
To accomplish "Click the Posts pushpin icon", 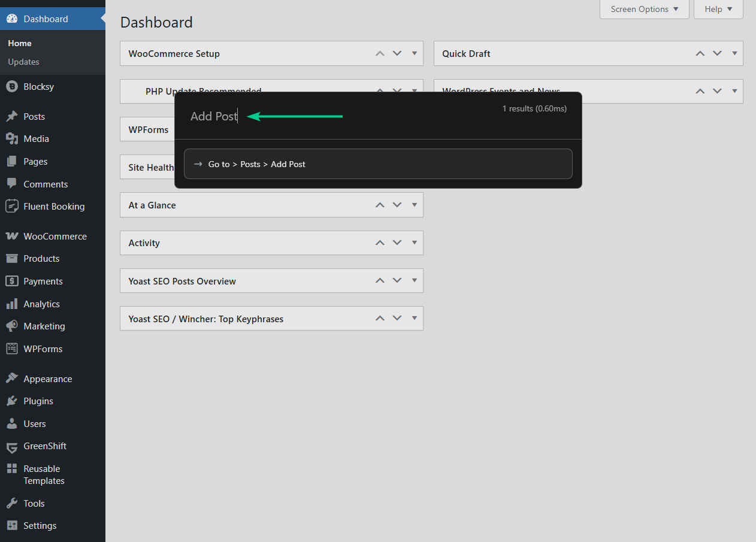I will pyautogui.click(x=11, y=117).
